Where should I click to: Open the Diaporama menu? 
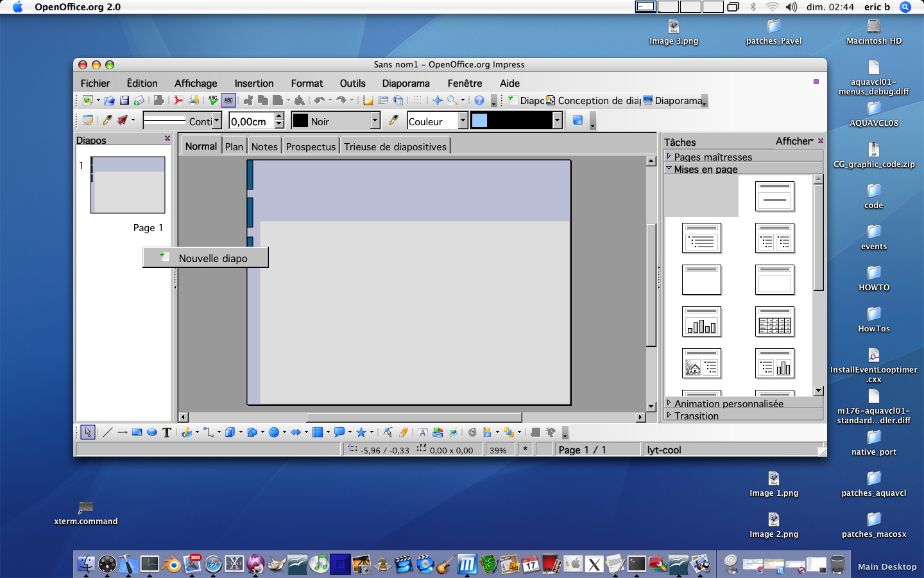406,83
